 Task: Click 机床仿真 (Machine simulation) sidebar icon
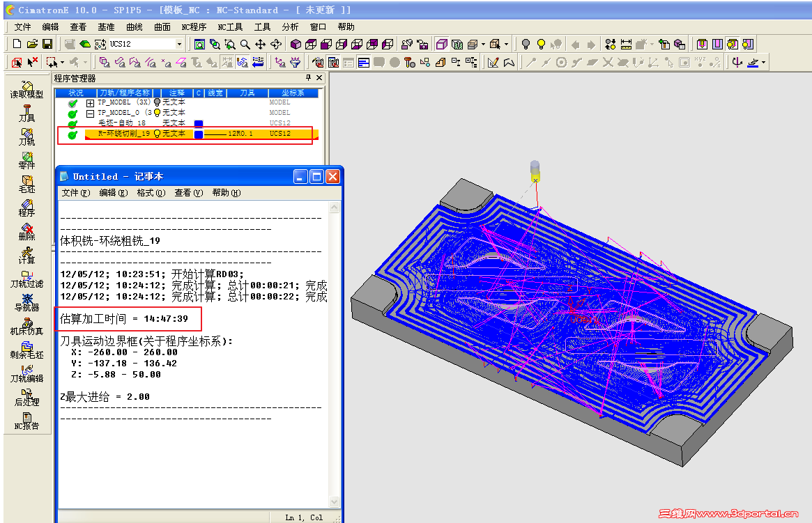[x=26, y=327]
